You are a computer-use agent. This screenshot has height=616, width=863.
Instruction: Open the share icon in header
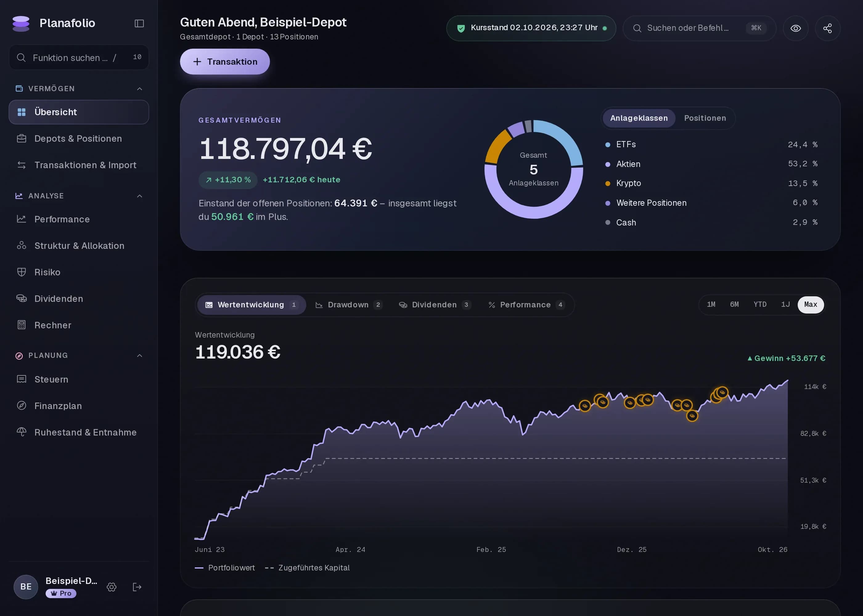[x=827, y=28]
